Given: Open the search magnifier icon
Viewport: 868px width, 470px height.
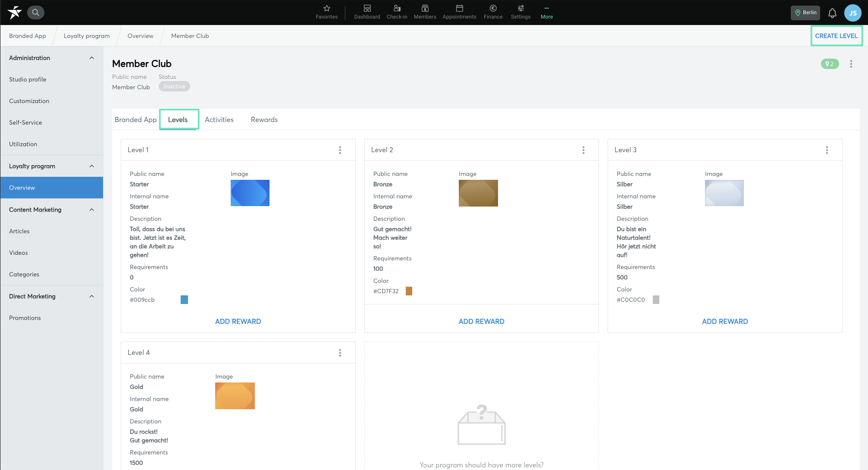Looking at the screenshot, I should (x=36, y=13).
